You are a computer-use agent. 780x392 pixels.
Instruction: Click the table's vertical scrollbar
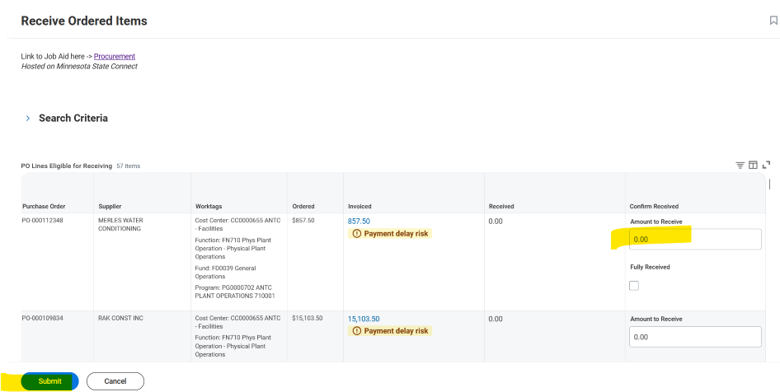pyautogui.click(x=770, y=184)
